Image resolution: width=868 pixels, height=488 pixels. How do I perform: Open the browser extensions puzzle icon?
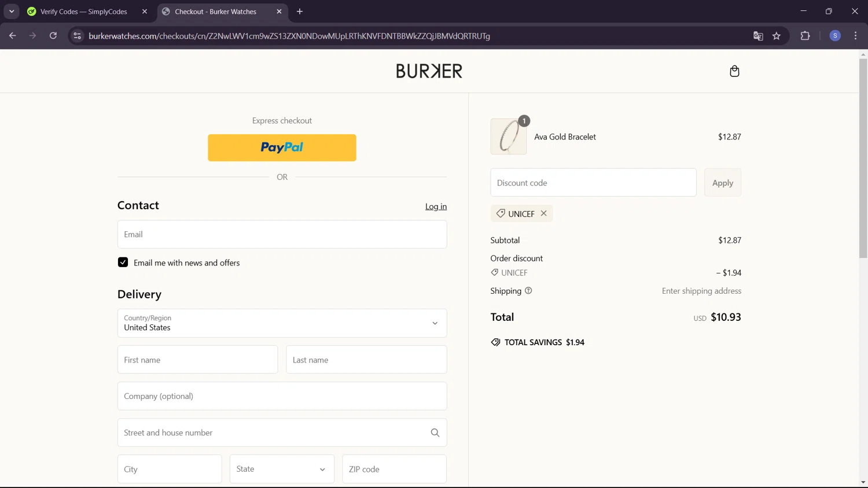pyautogui.click(x=805, y=36)
